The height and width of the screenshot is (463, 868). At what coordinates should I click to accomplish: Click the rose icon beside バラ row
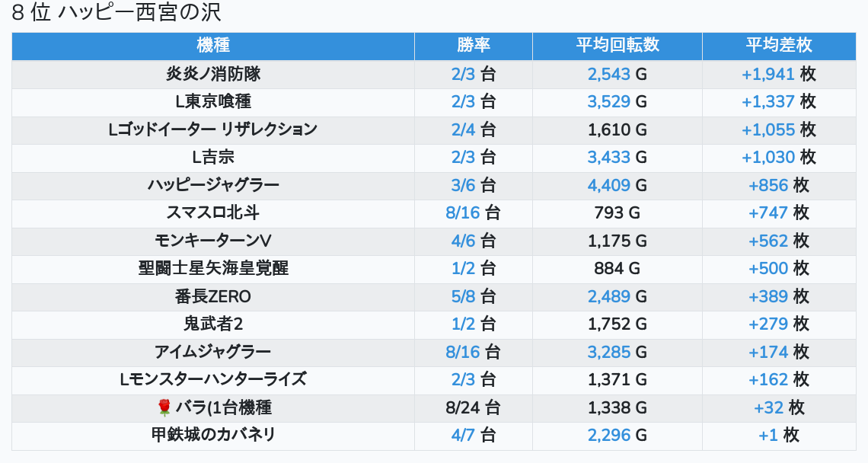(x=164, y=407)
